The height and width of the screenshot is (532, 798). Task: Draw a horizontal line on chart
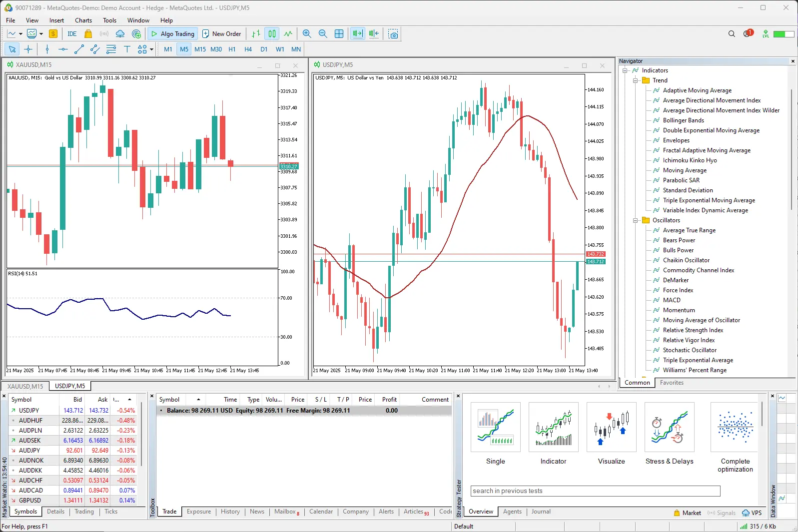(63, 49)
